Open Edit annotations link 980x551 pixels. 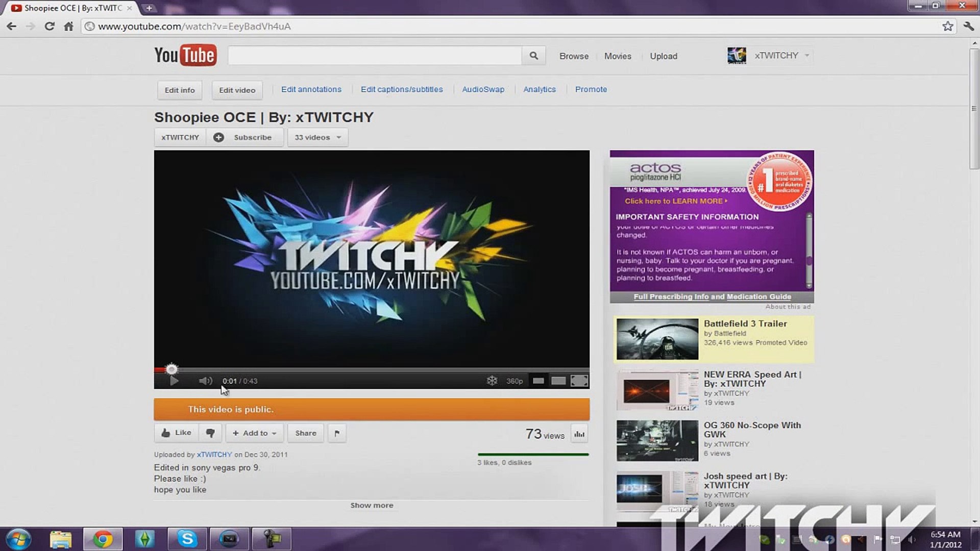[311, 89]
